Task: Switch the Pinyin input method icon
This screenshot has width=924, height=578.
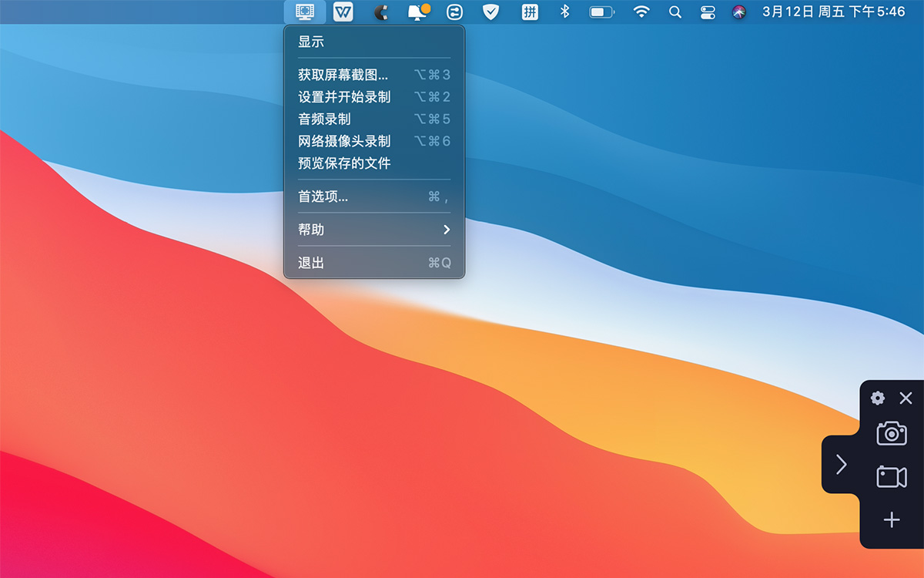Action: point(530,12)
